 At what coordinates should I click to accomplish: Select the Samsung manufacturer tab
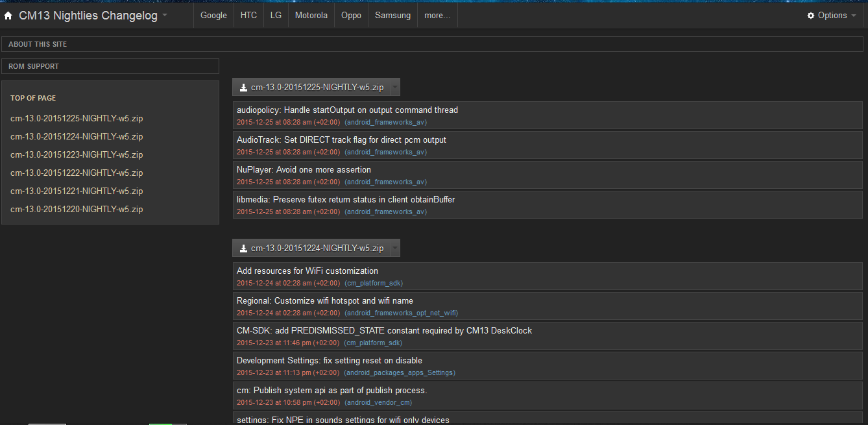click(x=392, y=16)
